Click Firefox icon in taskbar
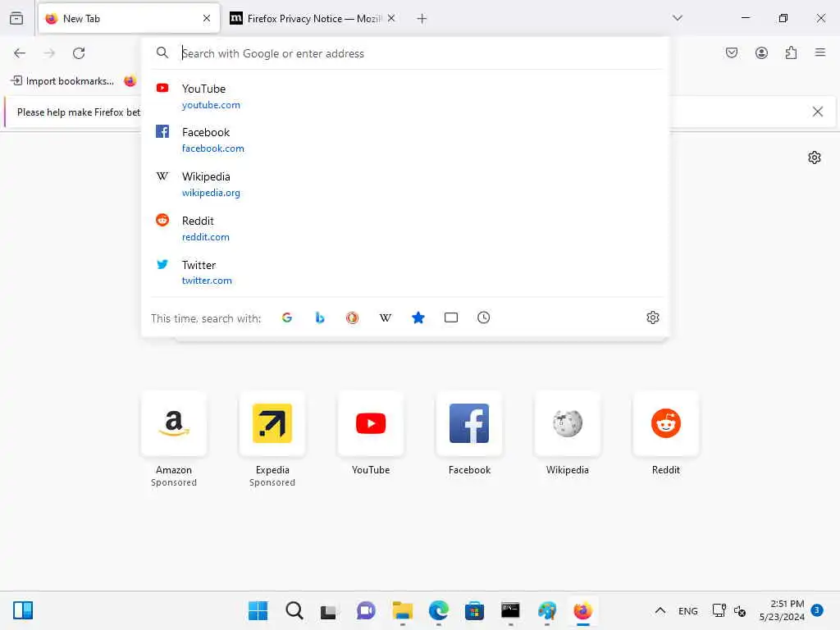This screenshot has width=840, height=630. pos(583,610)
